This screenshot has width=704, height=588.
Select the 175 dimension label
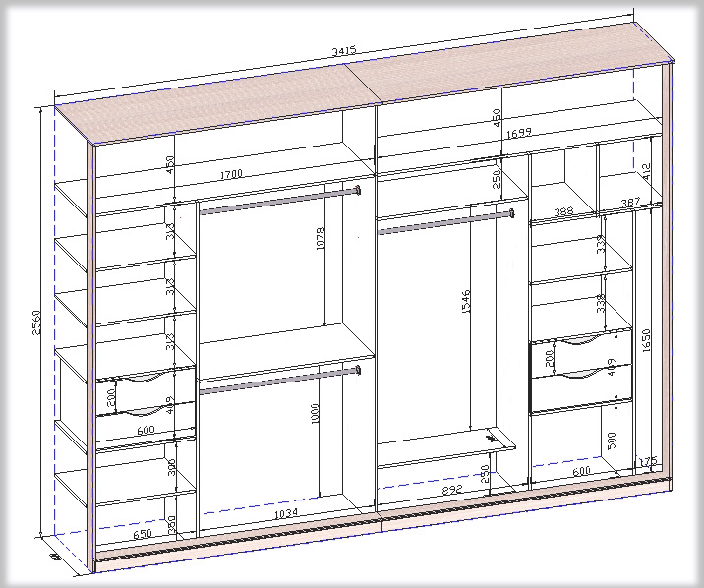tap(646, 461)
